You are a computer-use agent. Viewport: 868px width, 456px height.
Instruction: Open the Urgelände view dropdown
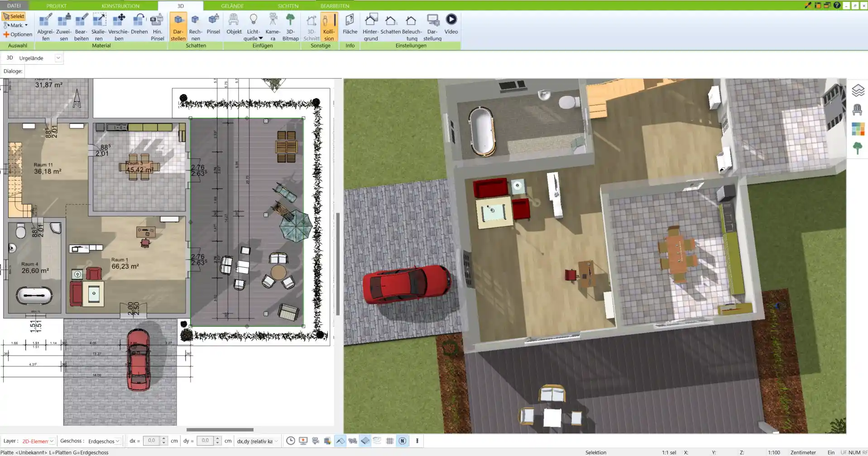(x=58, y=58)
